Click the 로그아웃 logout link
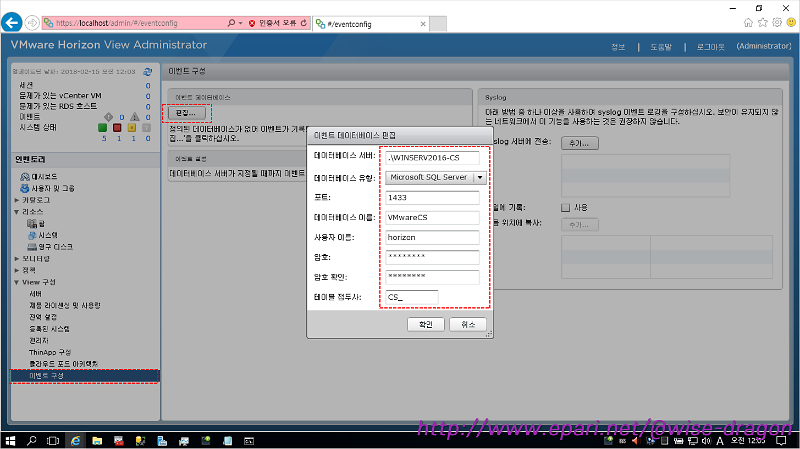Screen dimensions: 800x449 click(711, 47)
